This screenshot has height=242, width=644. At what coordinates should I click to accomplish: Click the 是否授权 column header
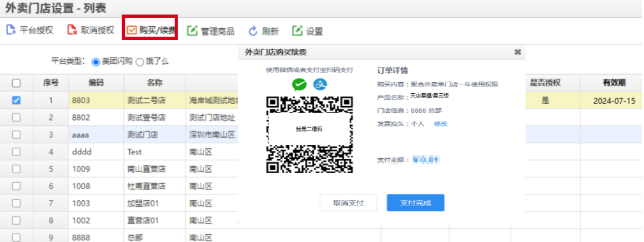point(545,83)
